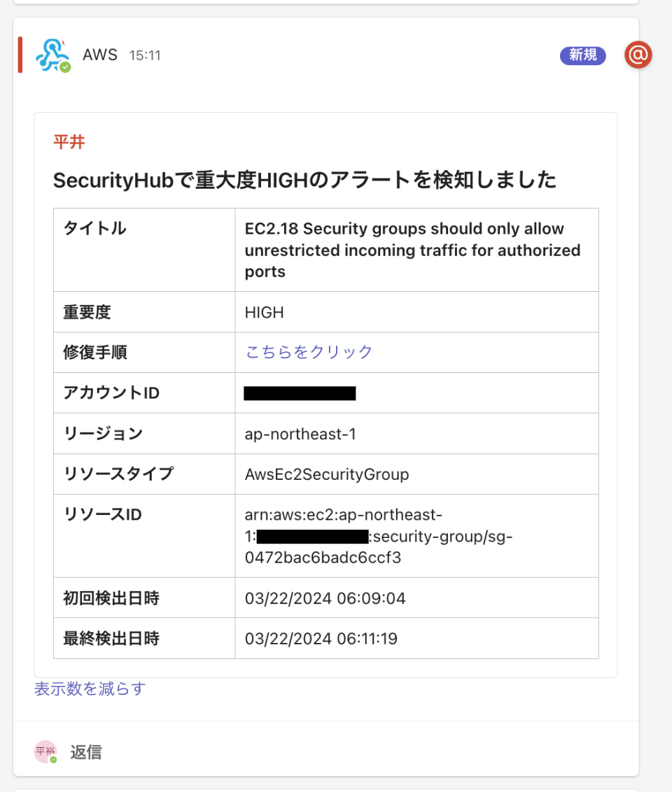Click the AWS sender name
This screenshot has height=792, width=672.
point(100,55)
